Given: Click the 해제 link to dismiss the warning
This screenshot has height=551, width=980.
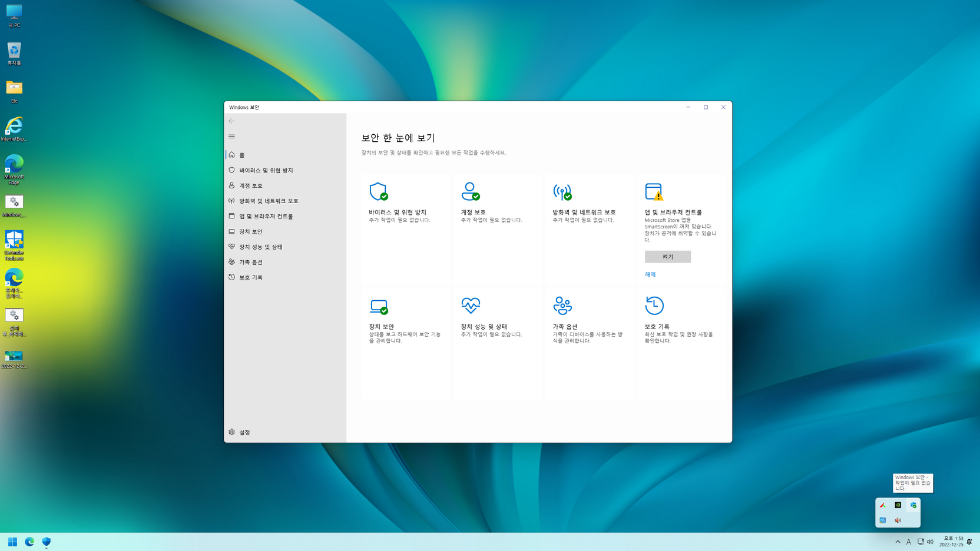Looking at the screenshot, I should [650, 274].
